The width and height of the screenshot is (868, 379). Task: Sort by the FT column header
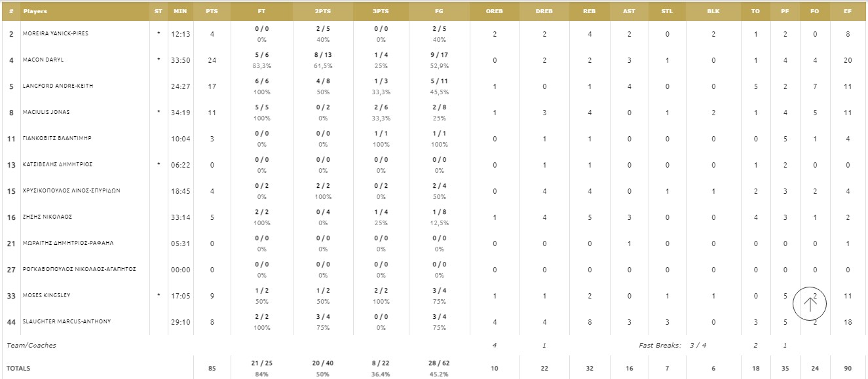coord(261,11)
